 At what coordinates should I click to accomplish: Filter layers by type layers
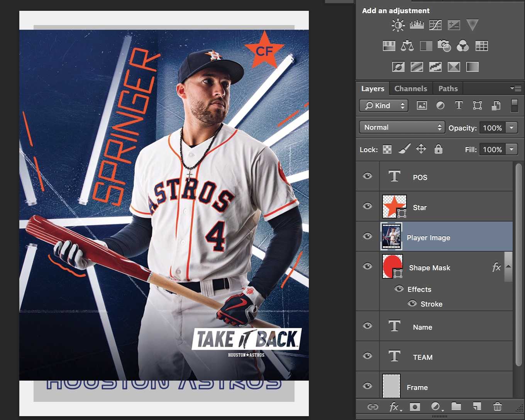(459, 105)
